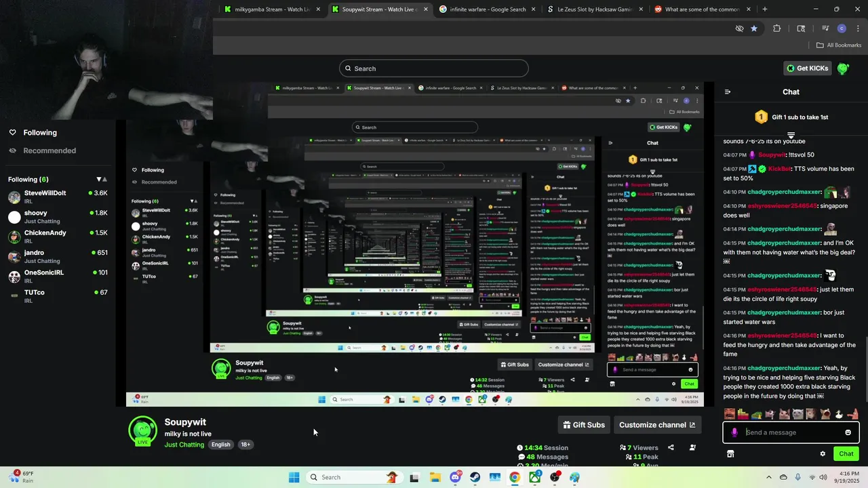Open shoovy channel in the following list
The image size is (868, 488).
tap(58, 217)
